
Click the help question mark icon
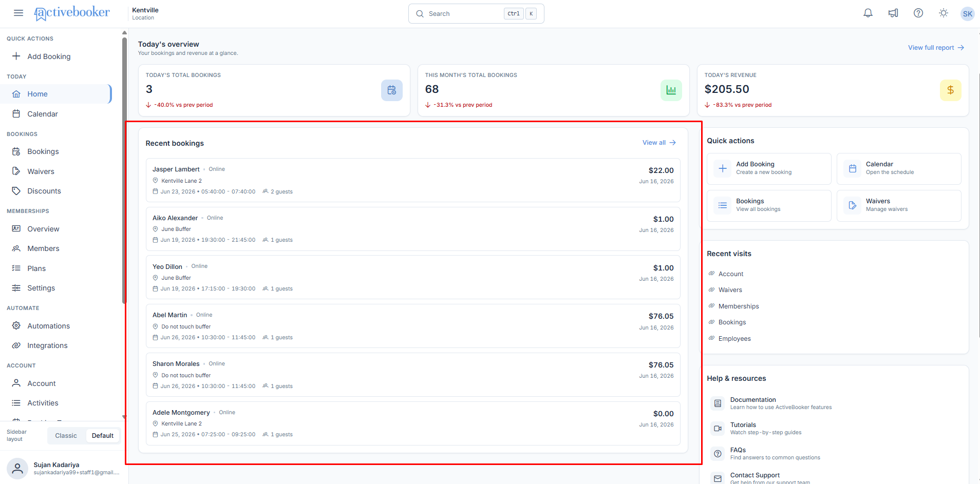pyautogui.click(x=918, y=13)
